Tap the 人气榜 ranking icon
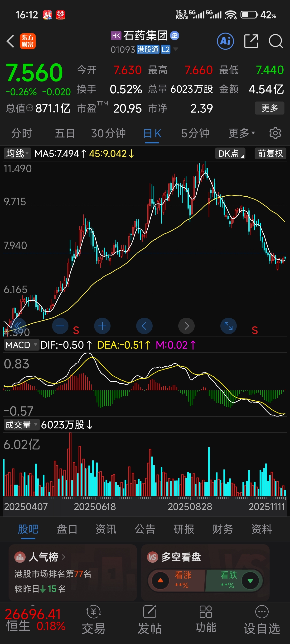 pos(20,557)
